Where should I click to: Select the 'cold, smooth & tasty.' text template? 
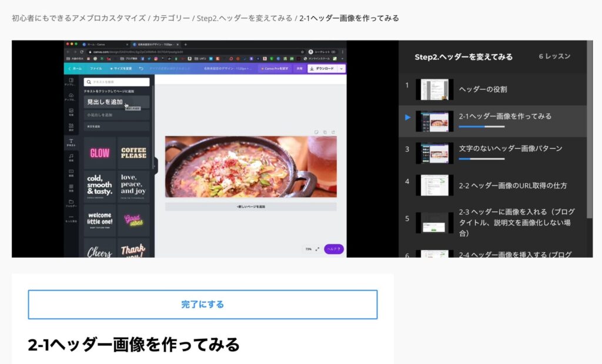(100, 187)
